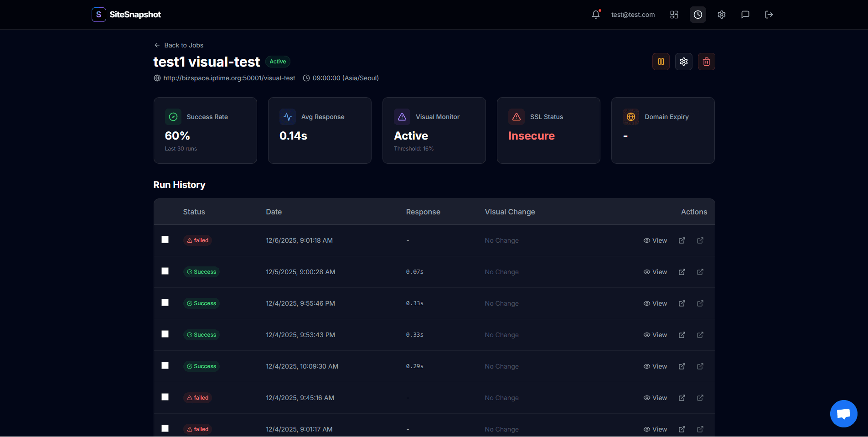The height and width of the screenshot is (437, 868).
Task: Open job settings gear beside pause button
Action: [x=684, y=62]
